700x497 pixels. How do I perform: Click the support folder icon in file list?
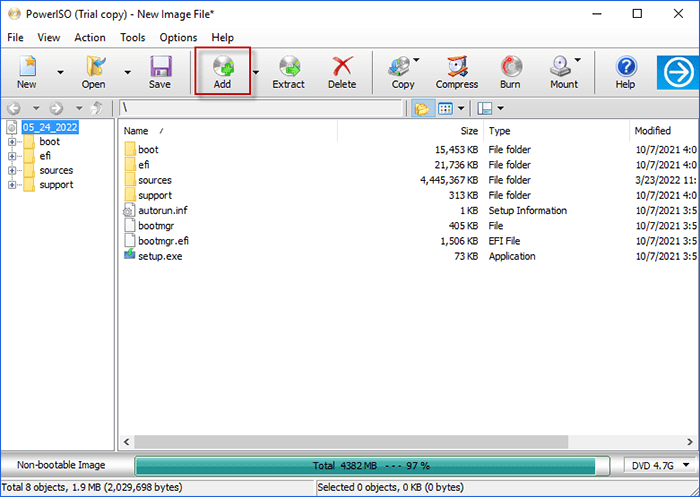(x=130, y=195)
